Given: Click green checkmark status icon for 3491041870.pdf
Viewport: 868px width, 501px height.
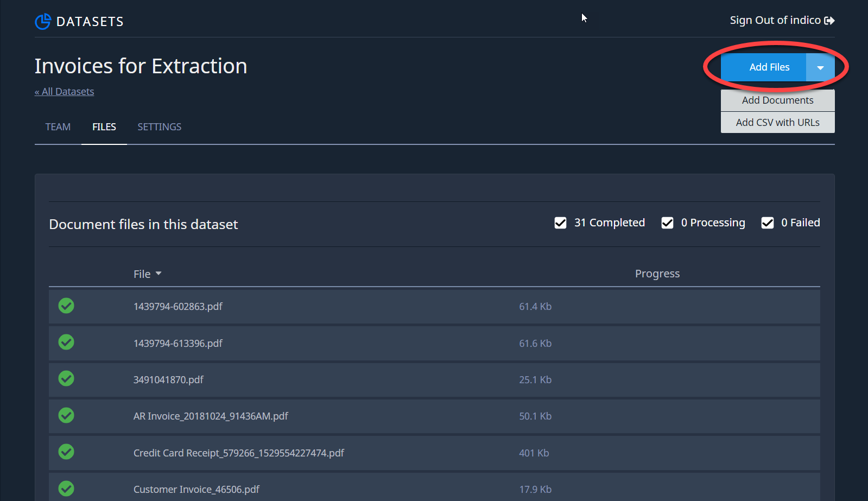Looking at the screenshot, I should (66, 378).
